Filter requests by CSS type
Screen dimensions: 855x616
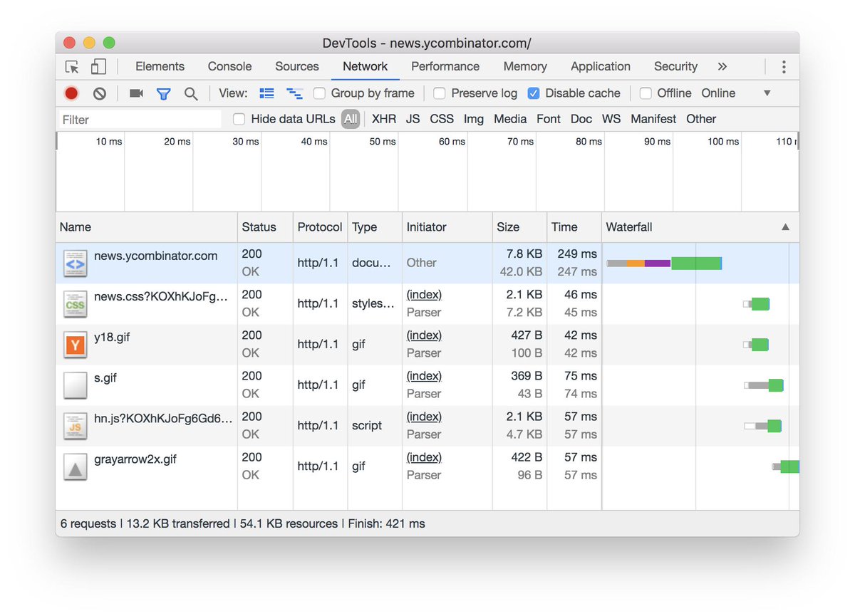point(442,119)
